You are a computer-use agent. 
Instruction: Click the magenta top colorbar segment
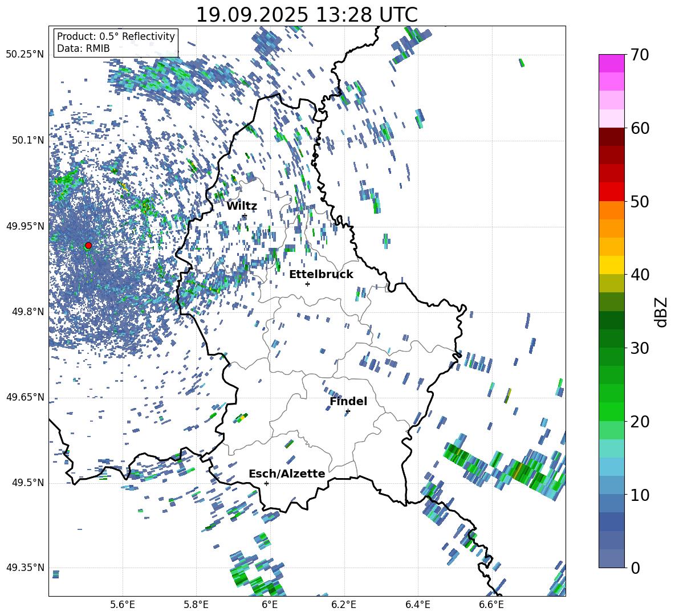pyautogui.click(x=611, y=63)
